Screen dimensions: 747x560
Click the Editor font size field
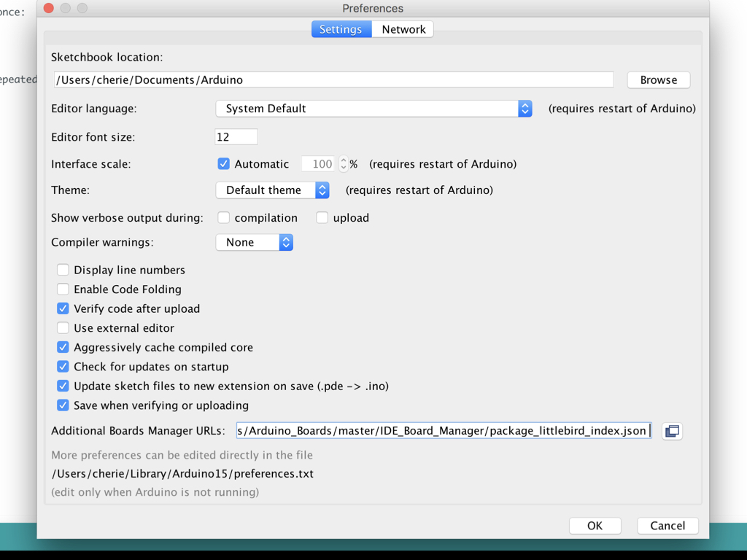(236, 137)
